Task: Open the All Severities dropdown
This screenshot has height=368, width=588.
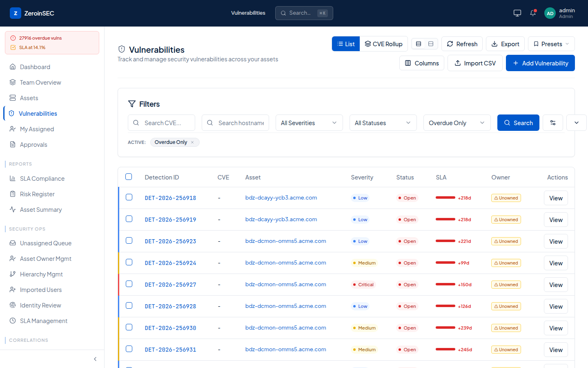Action: (309, 123)
